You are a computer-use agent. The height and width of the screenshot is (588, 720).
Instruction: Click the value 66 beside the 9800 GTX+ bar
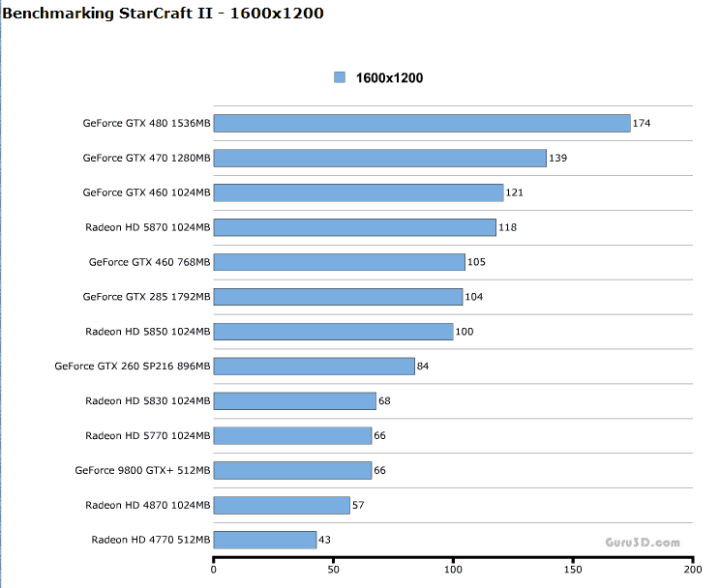pyautogui.click(x=379, y=470)
